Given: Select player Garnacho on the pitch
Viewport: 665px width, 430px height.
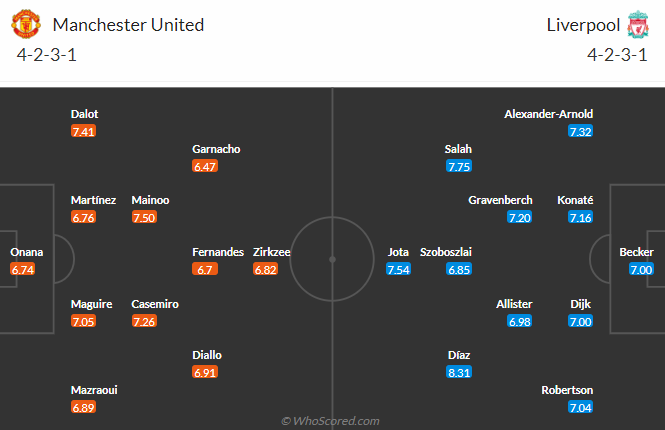Looking at the screenshot, I should (216, 149).
